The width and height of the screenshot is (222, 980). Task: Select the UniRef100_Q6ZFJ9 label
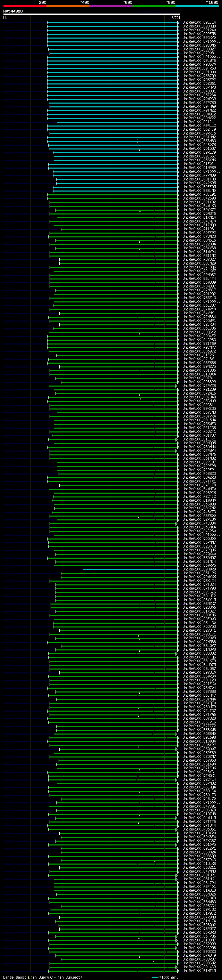[x=199, y=129]
